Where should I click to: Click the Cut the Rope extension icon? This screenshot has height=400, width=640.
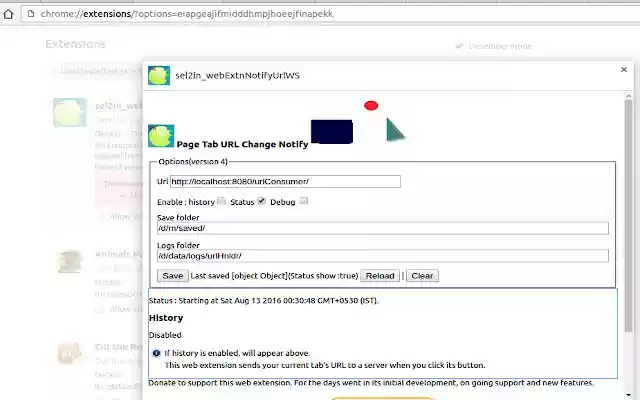[x=70, y=353]
